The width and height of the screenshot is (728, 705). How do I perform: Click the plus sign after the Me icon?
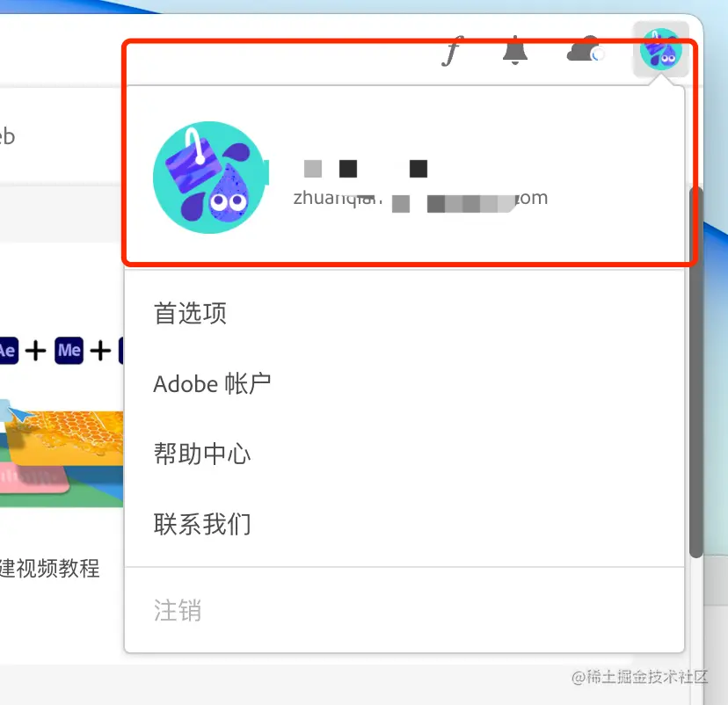[x=100, y=351]
